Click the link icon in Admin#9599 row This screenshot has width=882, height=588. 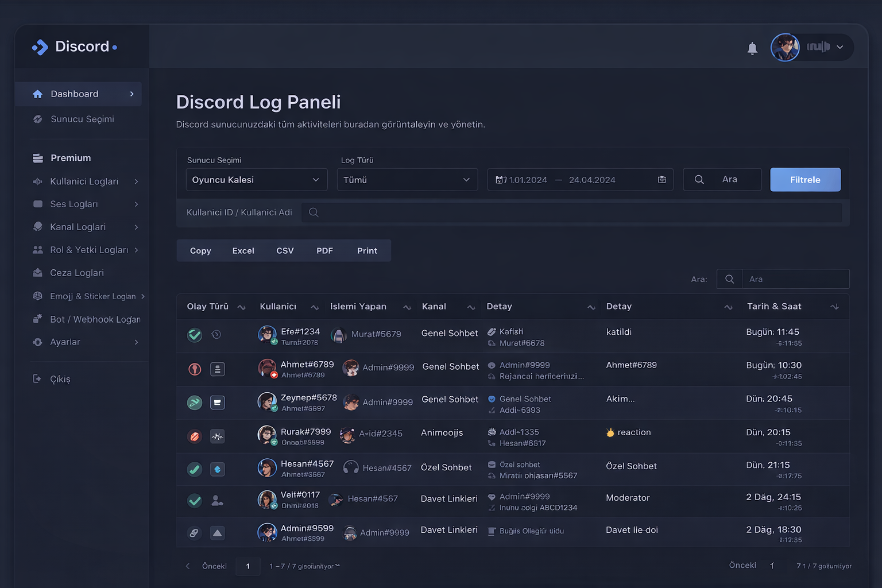tap(194, 533)
